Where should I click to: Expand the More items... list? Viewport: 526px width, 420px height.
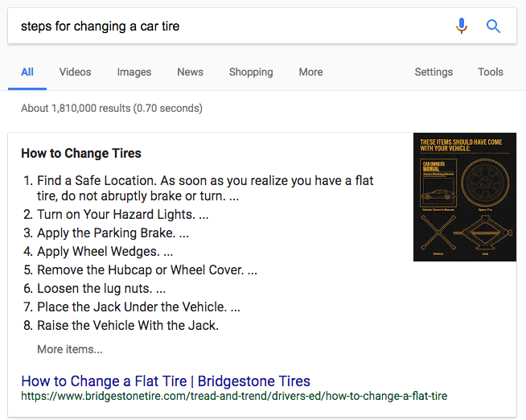70,349
